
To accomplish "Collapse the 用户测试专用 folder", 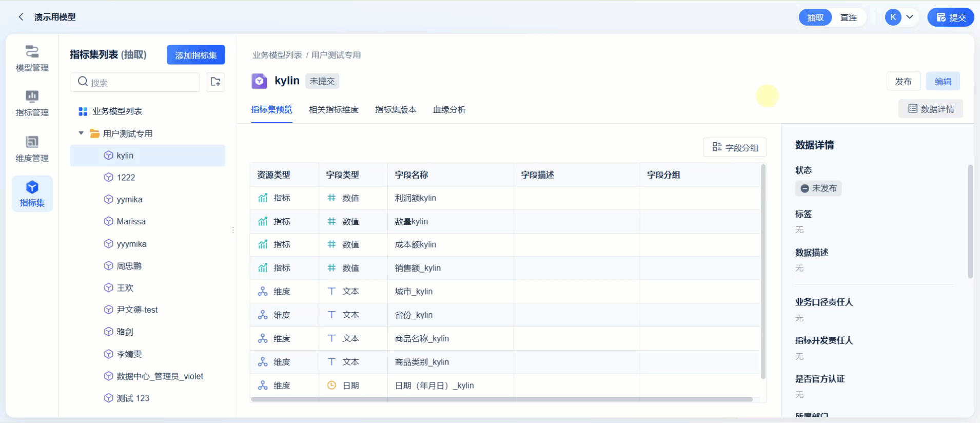I will click(81, 133).
